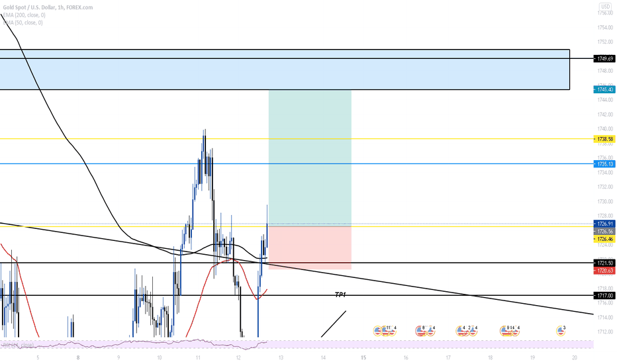617x364 pixels.
Task: Select the EMA (50, close, 0) legend
Action: (x=23, y=23)
